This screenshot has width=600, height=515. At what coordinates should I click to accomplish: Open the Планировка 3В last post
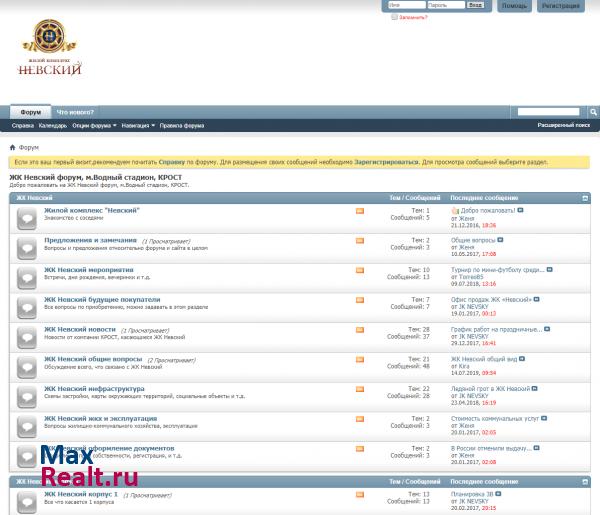472,494
